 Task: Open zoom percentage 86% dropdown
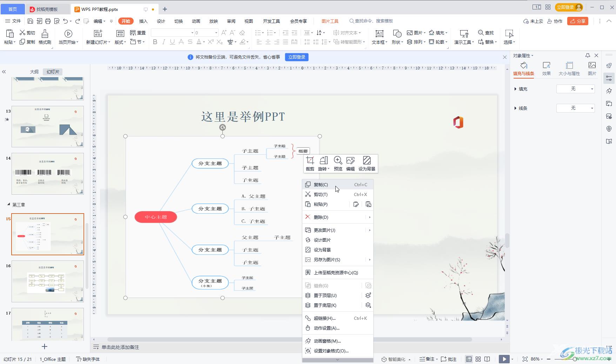coord(537,359)
